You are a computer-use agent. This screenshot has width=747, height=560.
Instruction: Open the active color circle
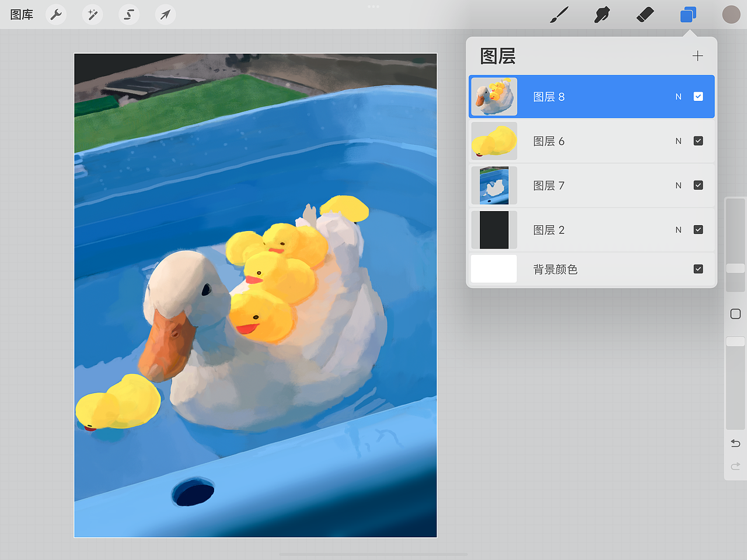(x=731, y=15)
